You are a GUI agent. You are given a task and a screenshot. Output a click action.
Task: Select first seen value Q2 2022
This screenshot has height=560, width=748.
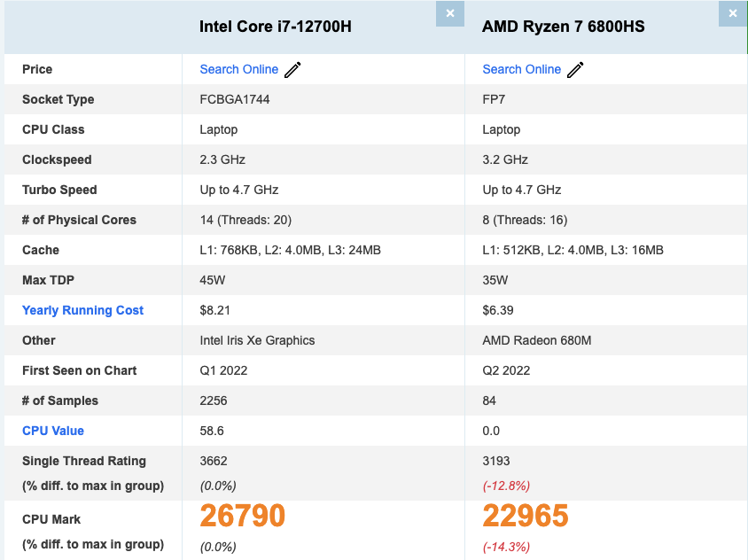click(506, 370)
